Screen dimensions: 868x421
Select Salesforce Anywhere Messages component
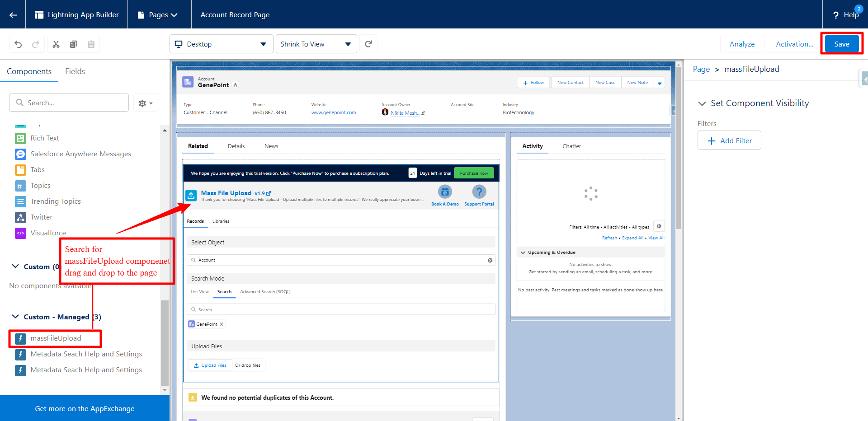[x=73, y=154]
